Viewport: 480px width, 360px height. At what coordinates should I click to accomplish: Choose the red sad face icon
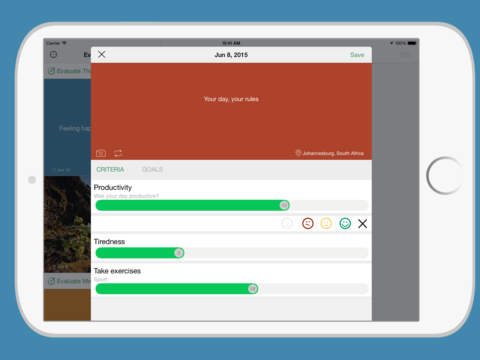308,223
